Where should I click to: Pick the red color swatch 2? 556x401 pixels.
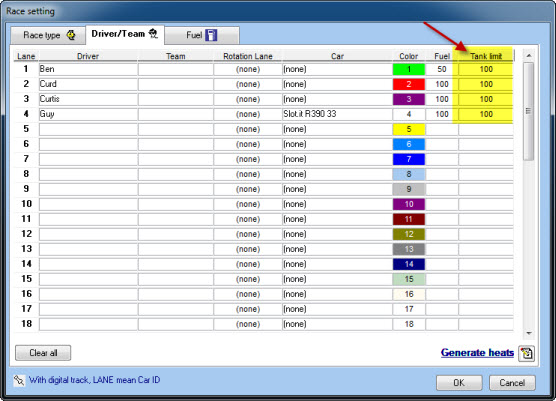(409, 84)
